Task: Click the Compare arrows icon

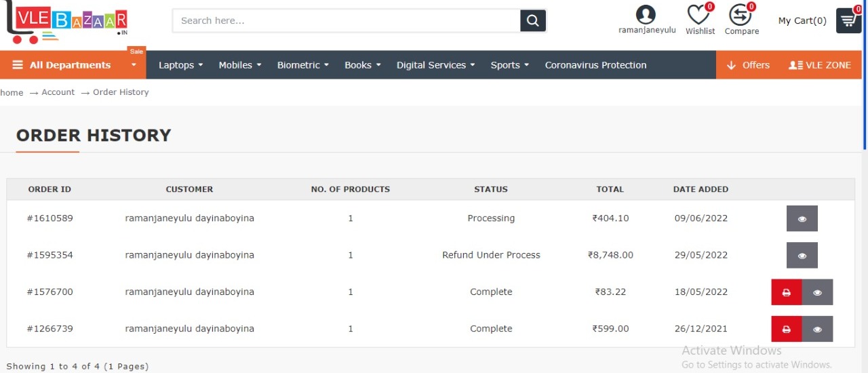Action: (x=741, y=15)
